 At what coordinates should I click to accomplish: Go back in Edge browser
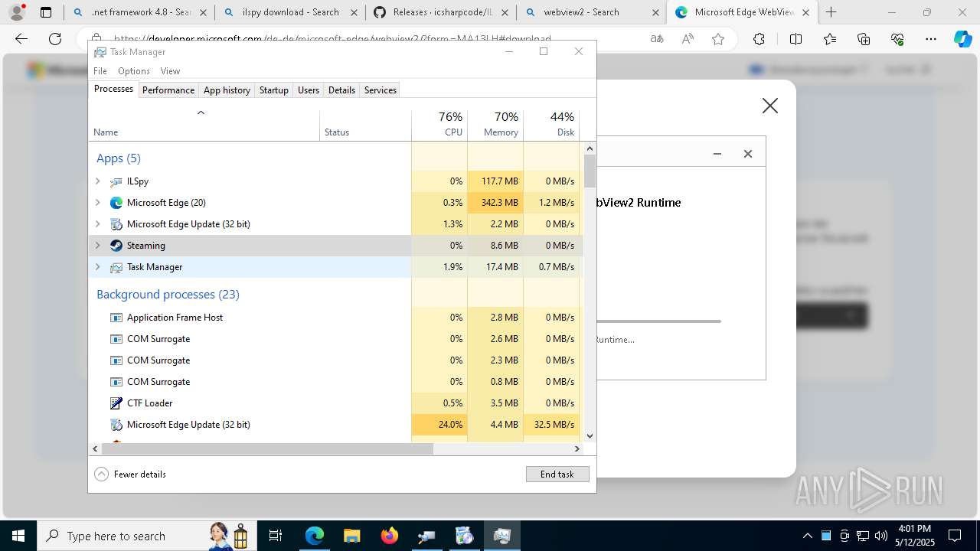coord(21,40)
